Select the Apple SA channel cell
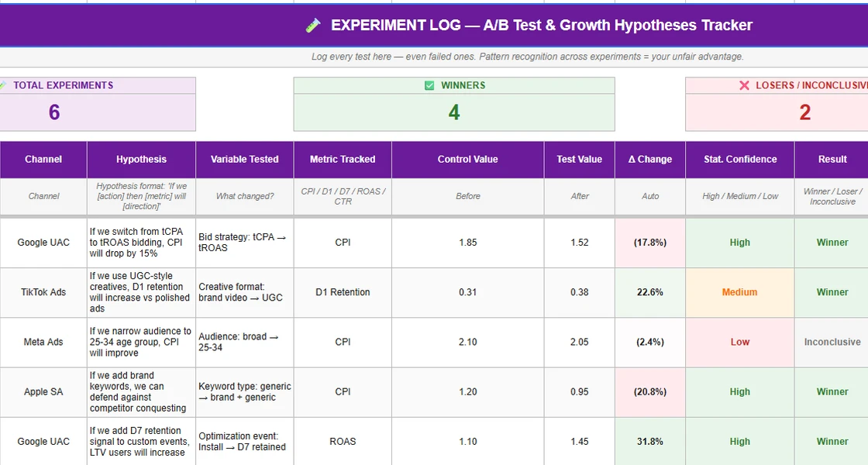868x465 pixels. [x=43, y=392]
